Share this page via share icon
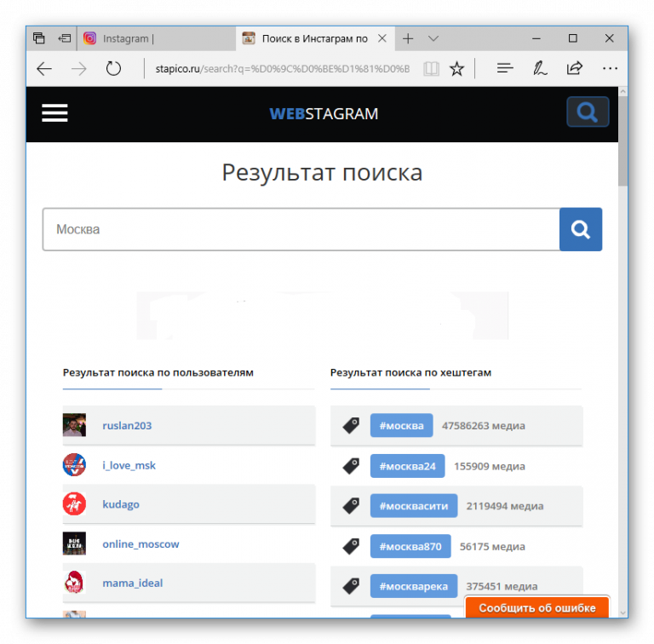654x644 pixels. [574, 68]
